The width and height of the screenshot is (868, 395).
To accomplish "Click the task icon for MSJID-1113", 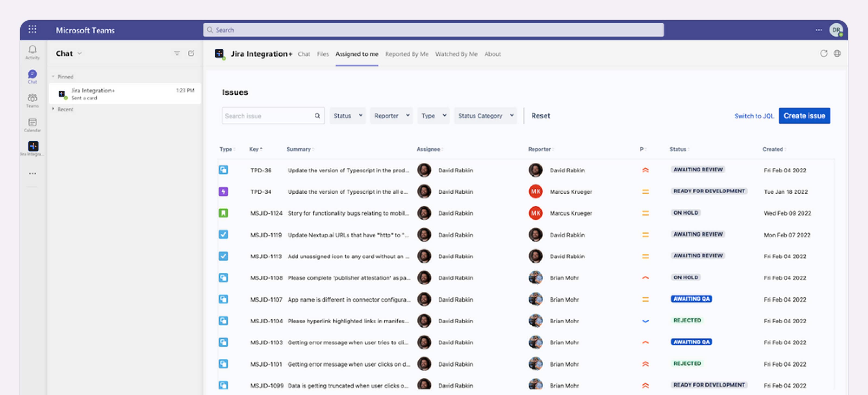I will [224, 256].
